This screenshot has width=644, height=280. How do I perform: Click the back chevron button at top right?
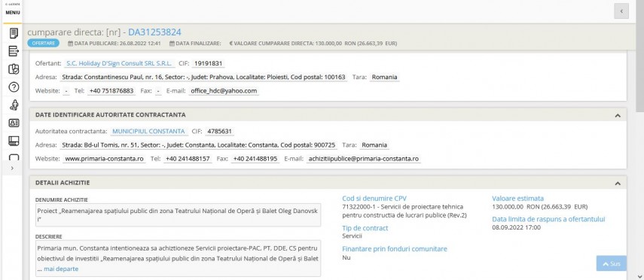point(621,11)
